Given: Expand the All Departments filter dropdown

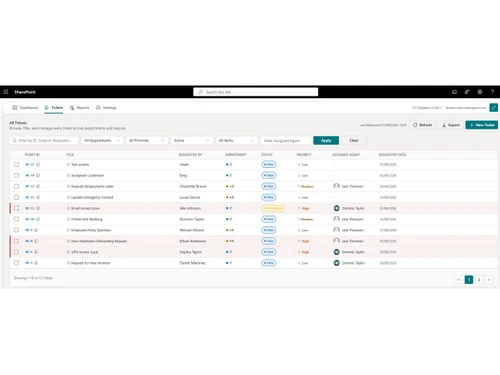Looking at the screenshot, I should click(102, 140).
